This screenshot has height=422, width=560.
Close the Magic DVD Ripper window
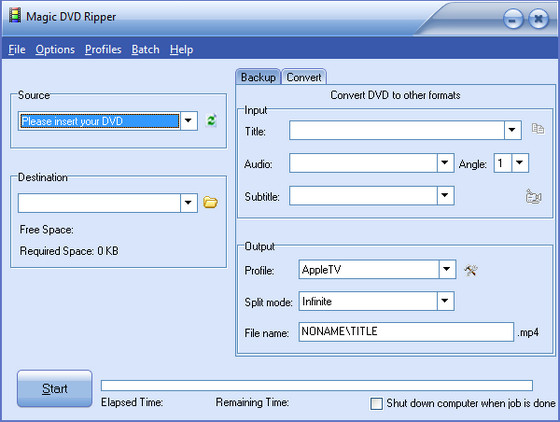point(539,19)
